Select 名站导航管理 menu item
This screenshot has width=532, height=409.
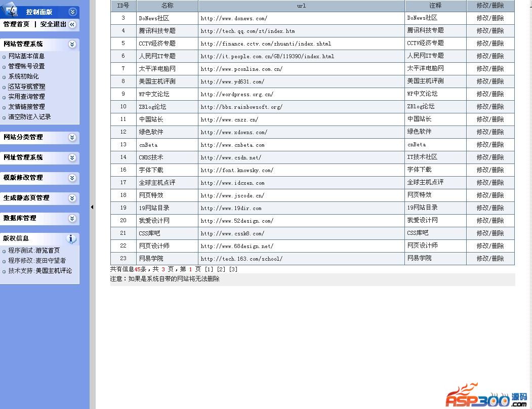(x=26, y=87)
